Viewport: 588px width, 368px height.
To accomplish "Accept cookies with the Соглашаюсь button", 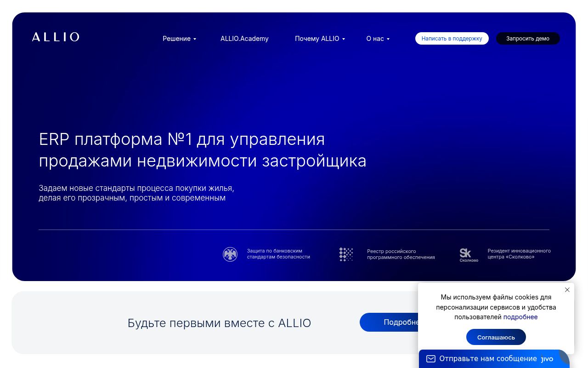I will [496, 337].
